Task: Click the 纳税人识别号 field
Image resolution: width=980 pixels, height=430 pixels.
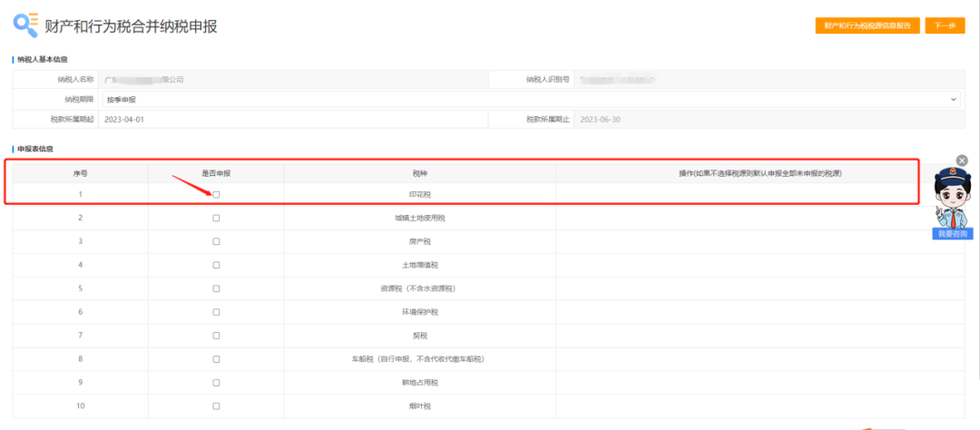Action: (770, 79)
